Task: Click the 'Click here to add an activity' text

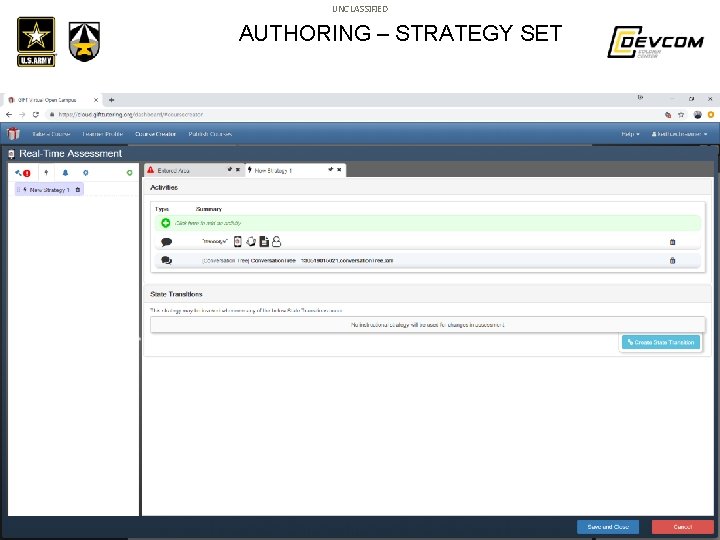Action: tap(208, 223)
